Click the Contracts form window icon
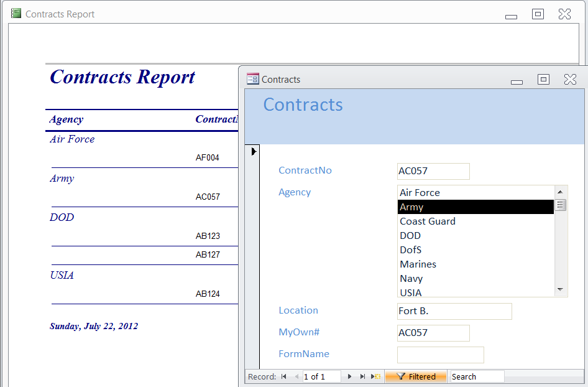Image resolution: width=588 pixels, height=387 pixels. pyautogui.click(x=253, y=79)
